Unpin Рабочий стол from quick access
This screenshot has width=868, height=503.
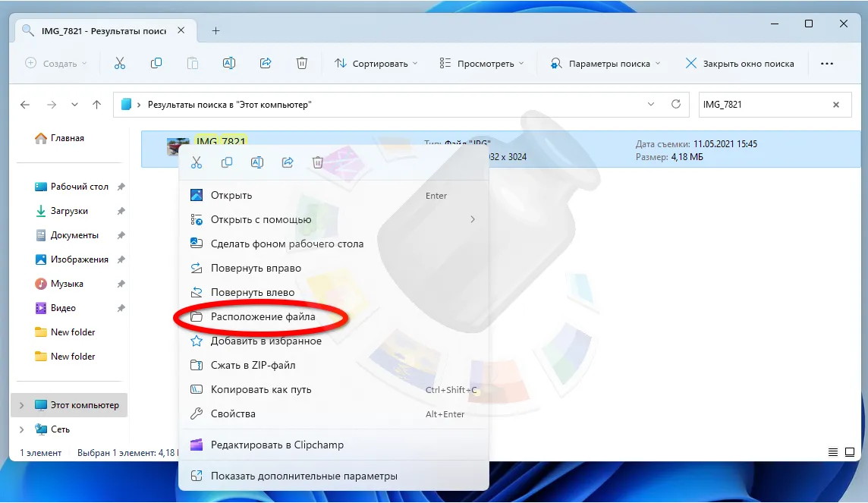pos(121,187)
